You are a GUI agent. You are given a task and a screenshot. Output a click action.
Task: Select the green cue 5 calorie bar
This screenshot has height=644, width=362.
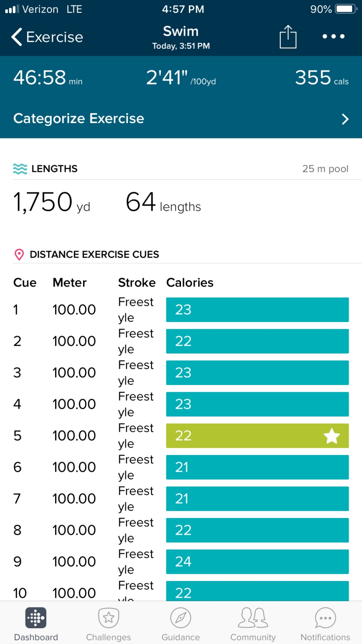click(246, 436)
